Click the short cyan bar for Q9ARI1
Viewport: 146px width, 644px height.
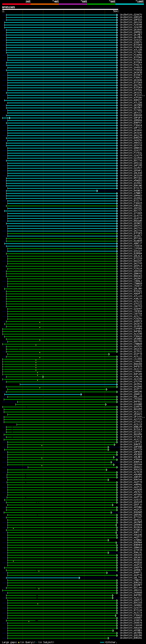point(43,394)
